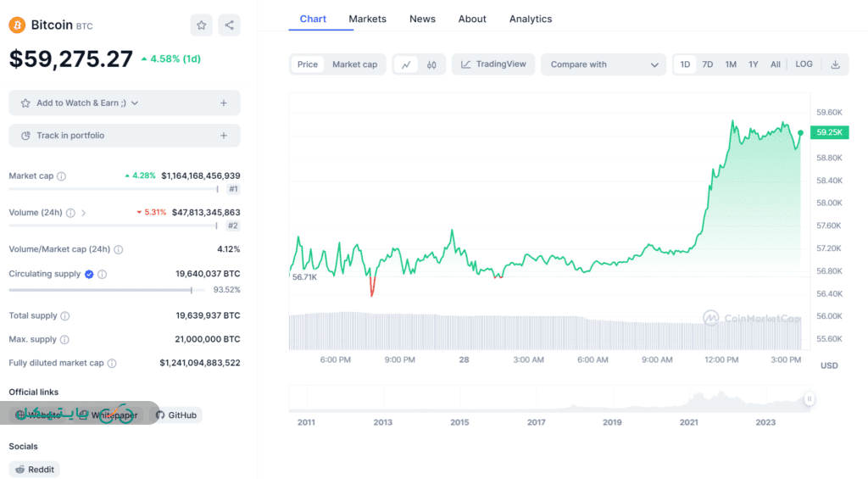This screenshot has width=868, height=479.
Task: Switch to the Analytics tab
Action: 531,19
